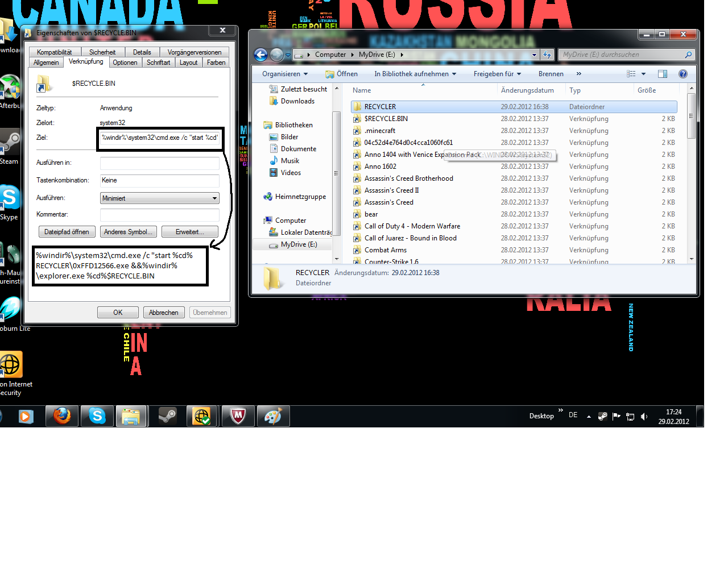The height and width of the screenshot is (582, 728).
Task: Switch to the Sicherheit tab
Action: tap(102, 52)
